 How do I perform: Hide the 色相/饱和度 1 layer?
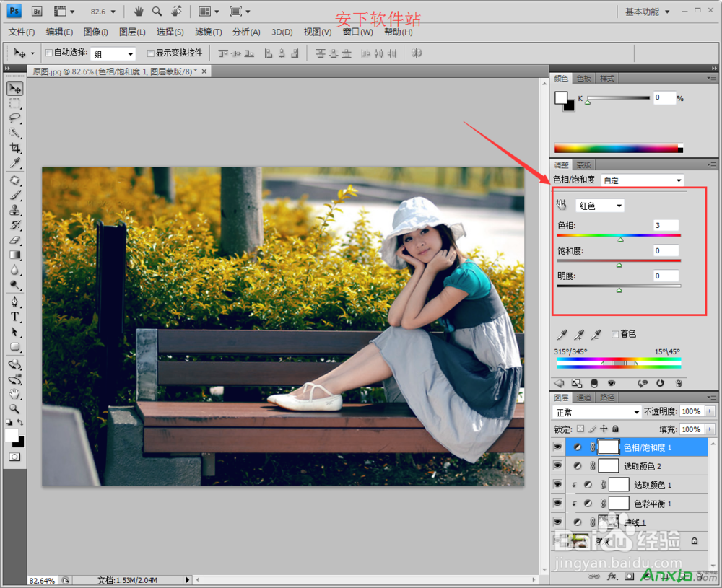557,447
